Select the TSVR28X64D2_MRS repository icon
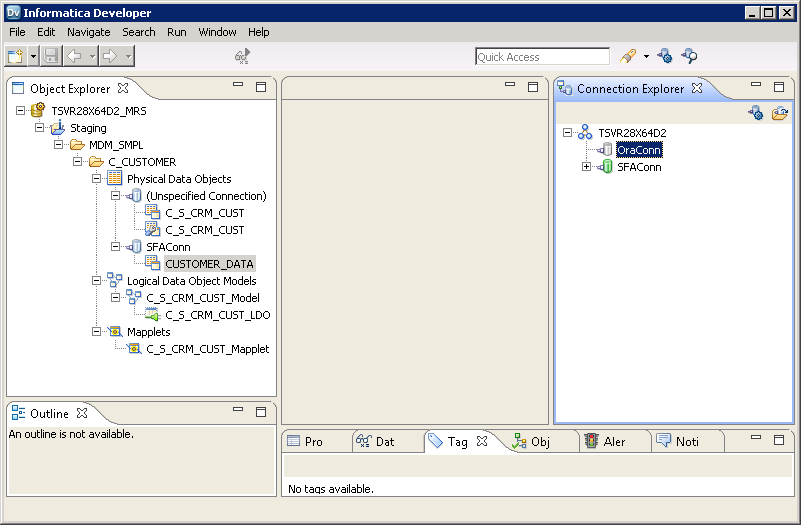Screen dimensions: 801x525 (x=38, y=110)
